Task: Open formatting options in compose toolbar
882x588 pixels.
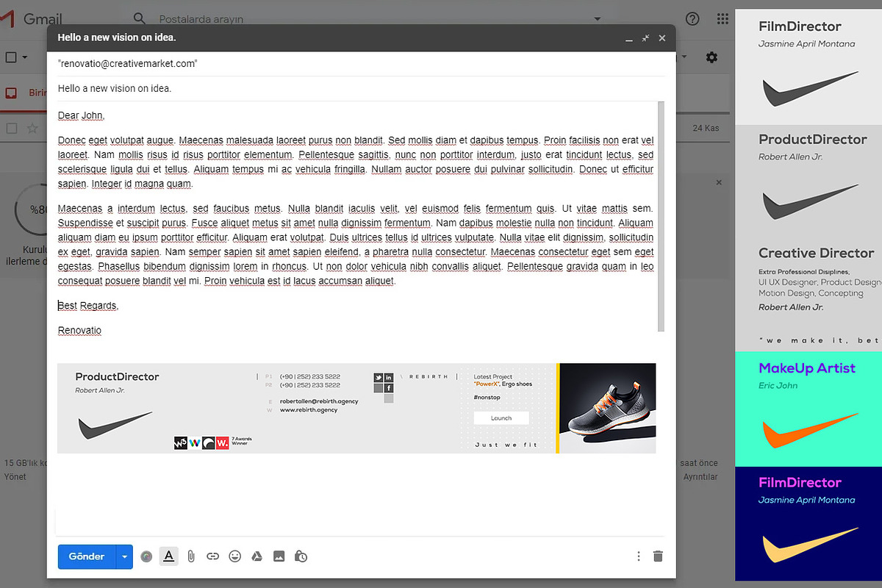Action: pyautogui.click(x=168, y=556)
